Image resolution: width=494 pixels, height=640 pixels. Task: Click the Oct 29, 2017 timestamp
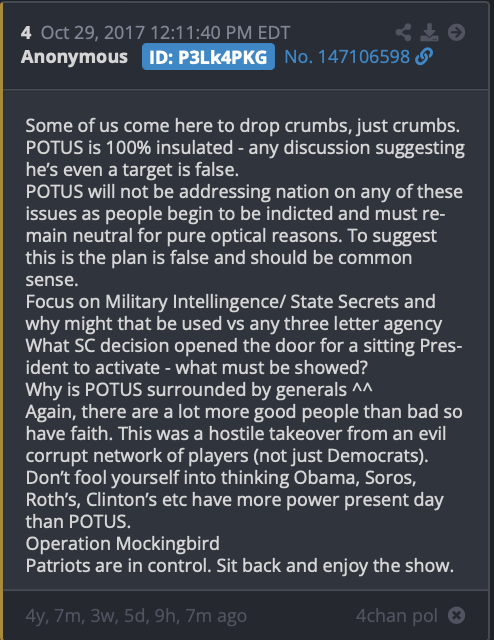165,33
